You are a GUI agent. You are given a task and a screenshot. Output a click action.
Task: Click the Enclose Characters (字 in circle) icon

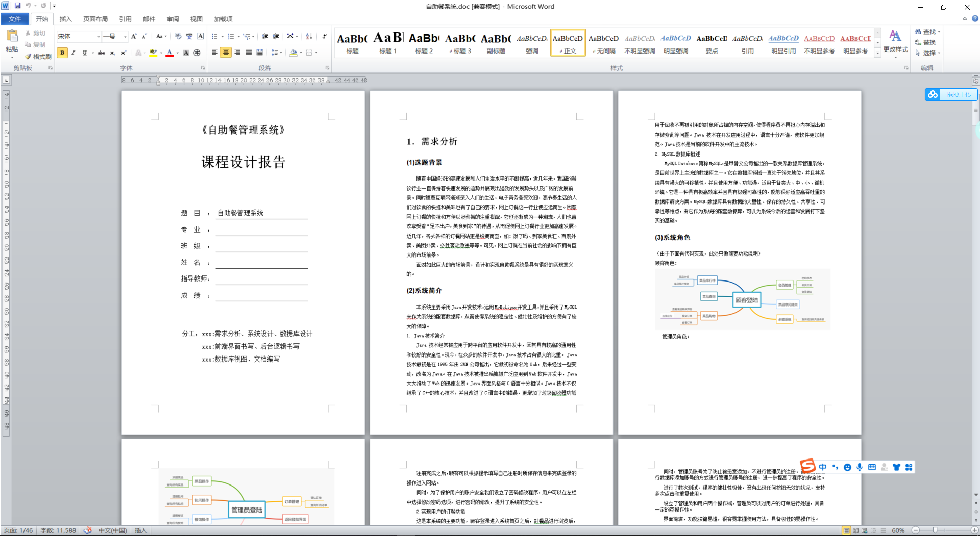197,53
